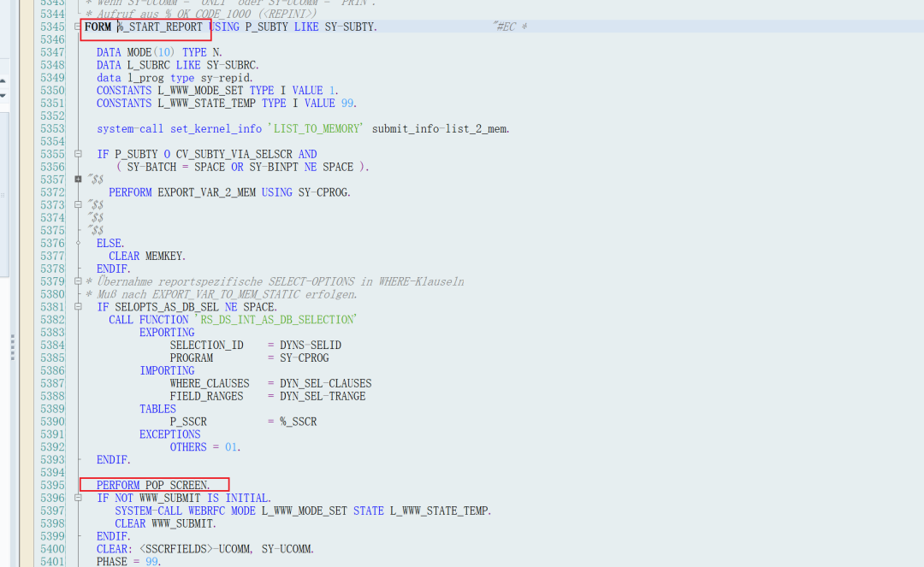924x567 pixels.
Task: Click the vertical splitter grip beside the editor
Action: click(12, 347)
